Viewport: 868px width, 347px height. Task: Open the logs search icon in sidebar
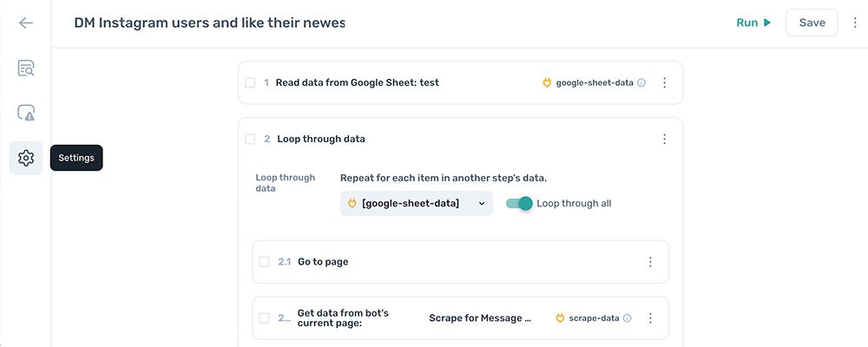click(25, 68)
